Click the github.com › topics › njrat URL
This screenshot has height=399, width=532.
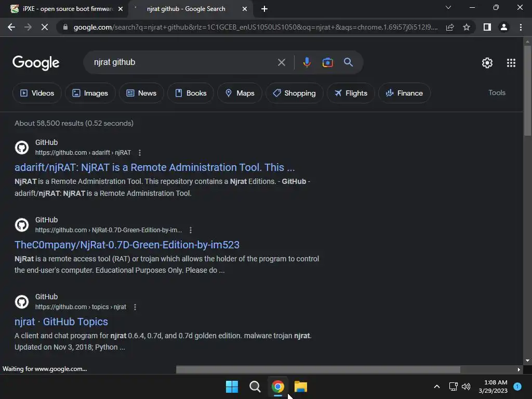click(81, 307)
